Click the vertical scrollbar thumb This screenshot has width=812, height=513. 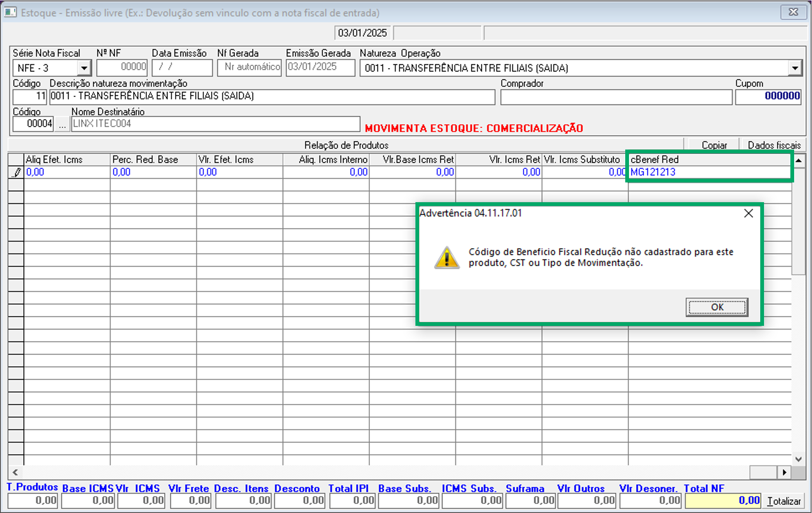point(798,221)
